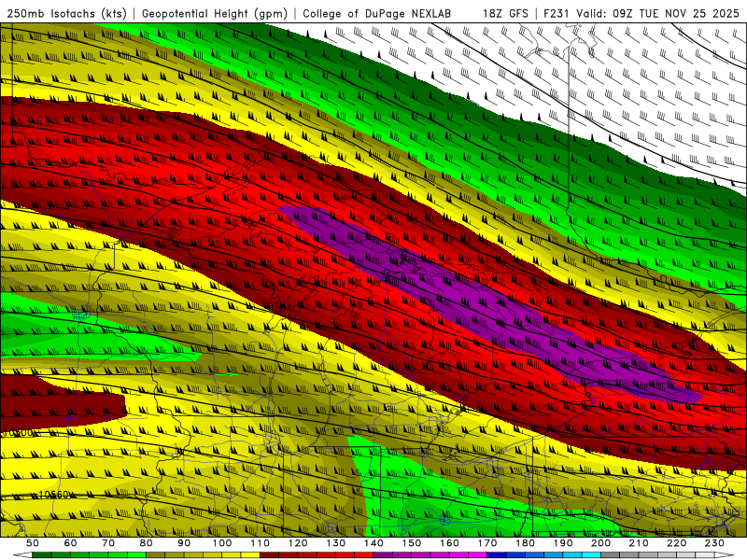Click the 150 value on the color scale

[x=412, y=543]
